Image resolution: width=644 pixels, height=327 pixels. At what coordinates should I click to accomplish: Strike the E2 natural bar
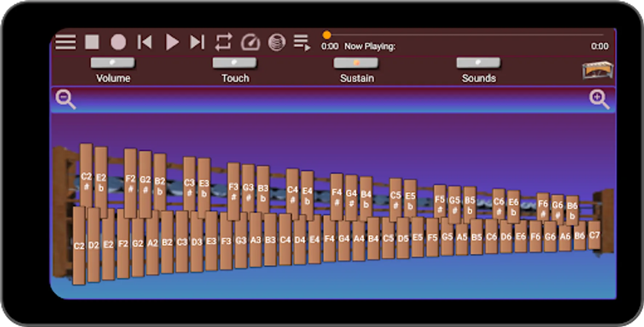point(108,244)
